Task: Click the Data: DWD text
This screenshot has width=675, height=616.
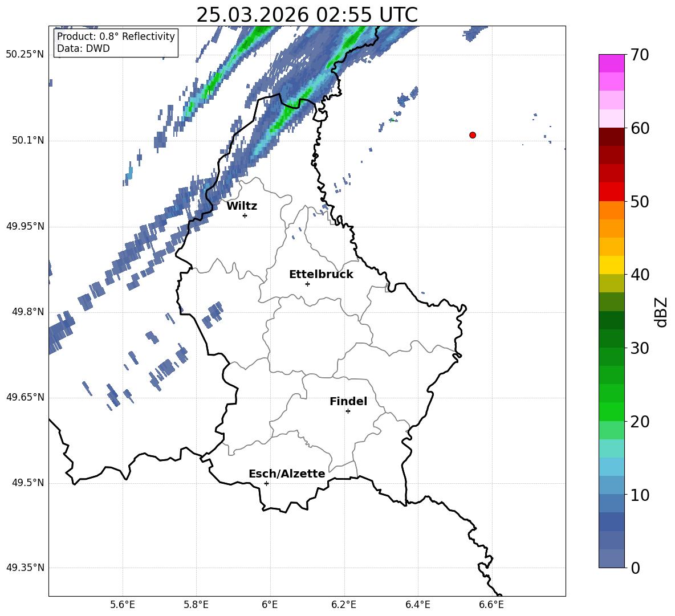Action: tap(83, 48)
